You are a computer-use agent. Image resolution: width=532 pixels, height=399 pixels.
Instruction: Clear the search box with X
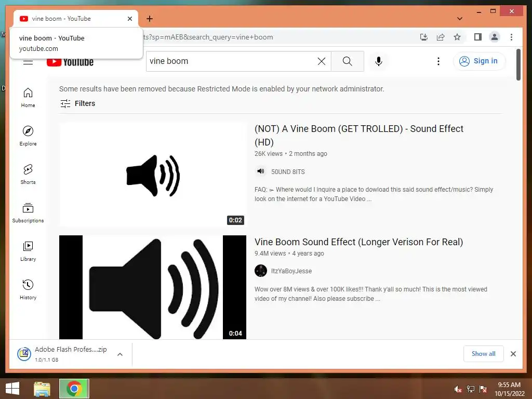pos(321,61)
